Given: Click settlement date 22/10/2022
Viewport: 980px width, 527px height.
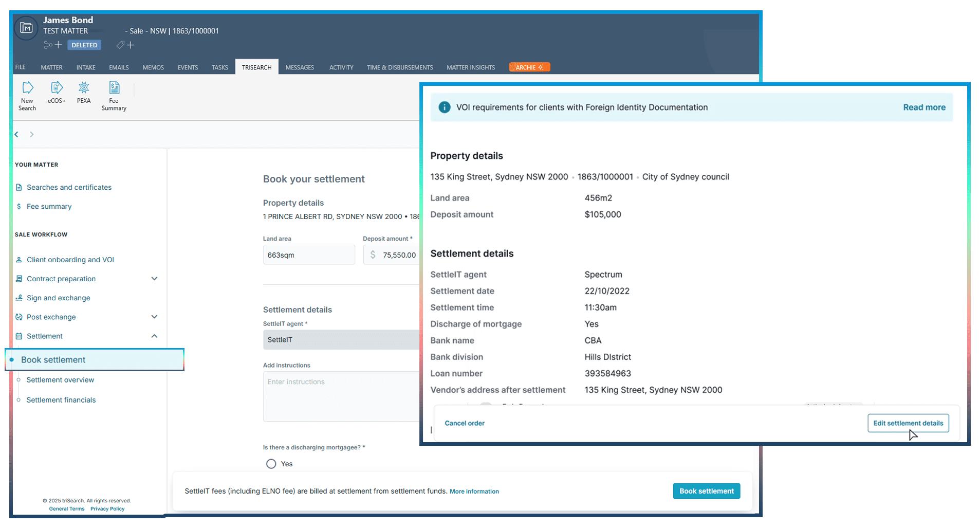Looking at the screenshot, I should pyautogui.click(x=607, y=291).
